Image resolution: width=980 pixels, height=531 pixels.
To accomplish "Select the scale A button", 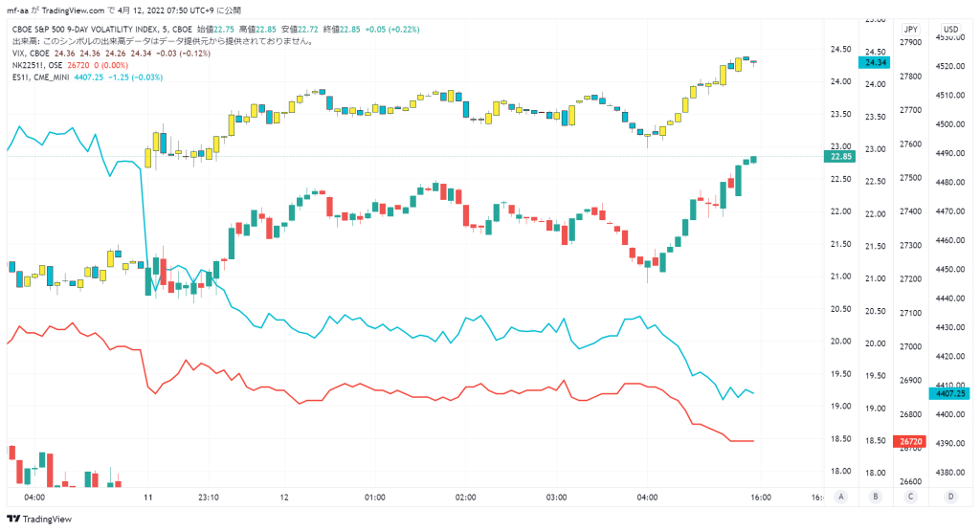I will 841,497.
